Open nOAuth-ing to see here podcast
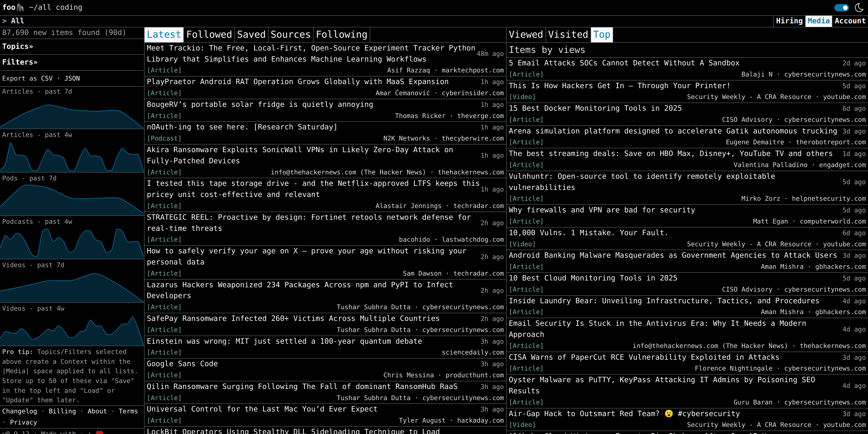Screen dimensions: 868x434 (x=242, y=127)
